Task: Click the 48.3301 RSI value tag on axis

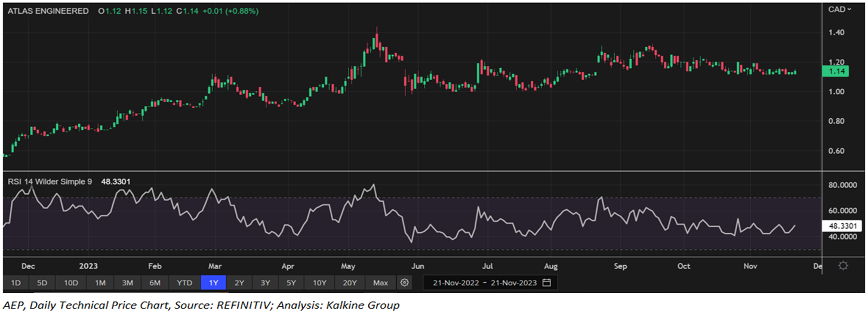Action: pos(842,226)
